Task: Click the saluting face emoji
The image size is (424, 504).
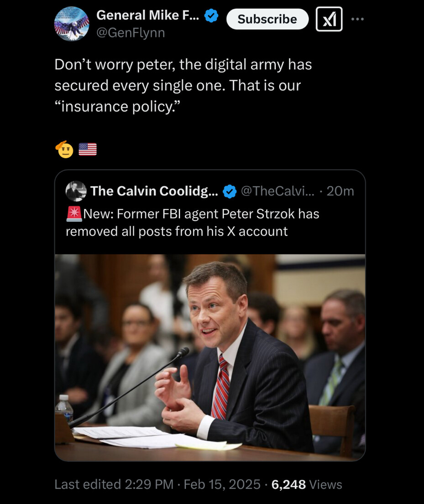Action: tap(64, 149)
